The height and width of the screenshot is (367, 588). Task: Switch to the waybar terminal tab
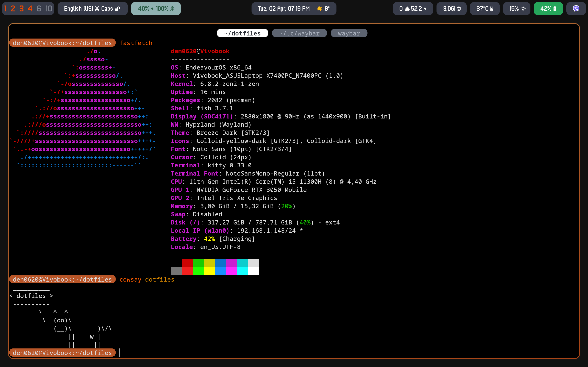(349, 33)
